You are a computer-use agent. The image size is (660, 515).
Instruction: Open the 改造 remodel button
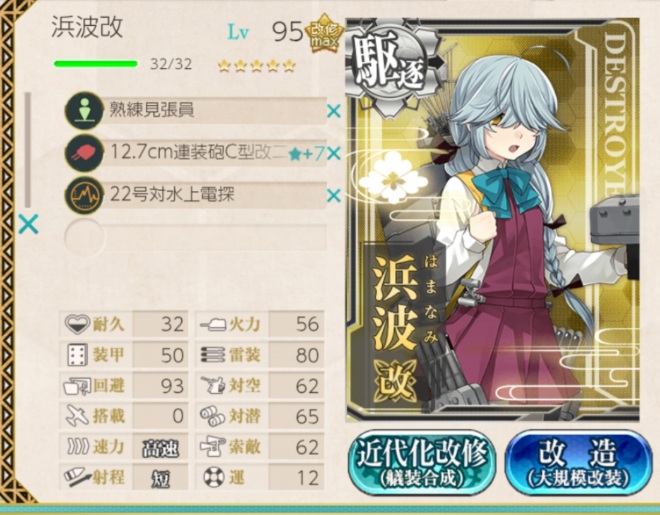(578, 462)
